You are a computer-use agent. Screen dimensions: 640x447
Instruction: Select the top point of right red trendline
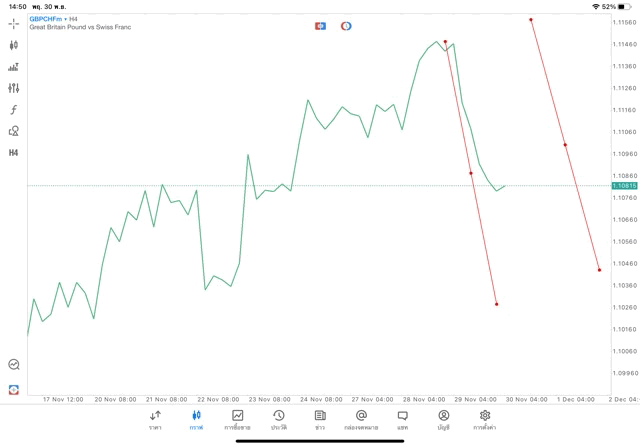point(531,19)
